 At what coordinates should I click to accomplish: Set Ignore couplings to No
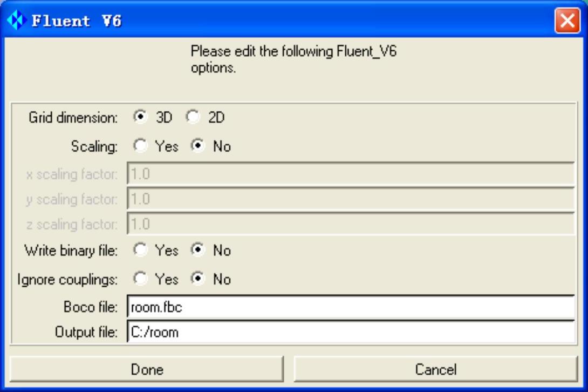197,279
